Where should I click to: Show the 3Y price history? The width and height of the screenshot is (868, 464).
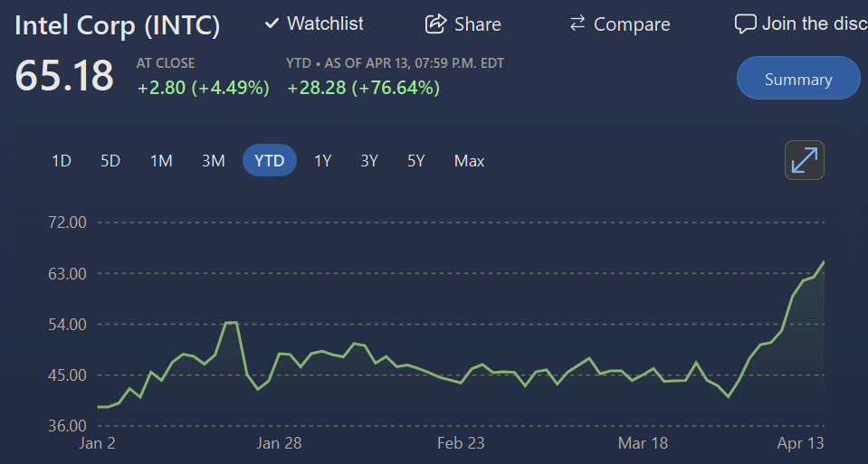pos(369,161)
